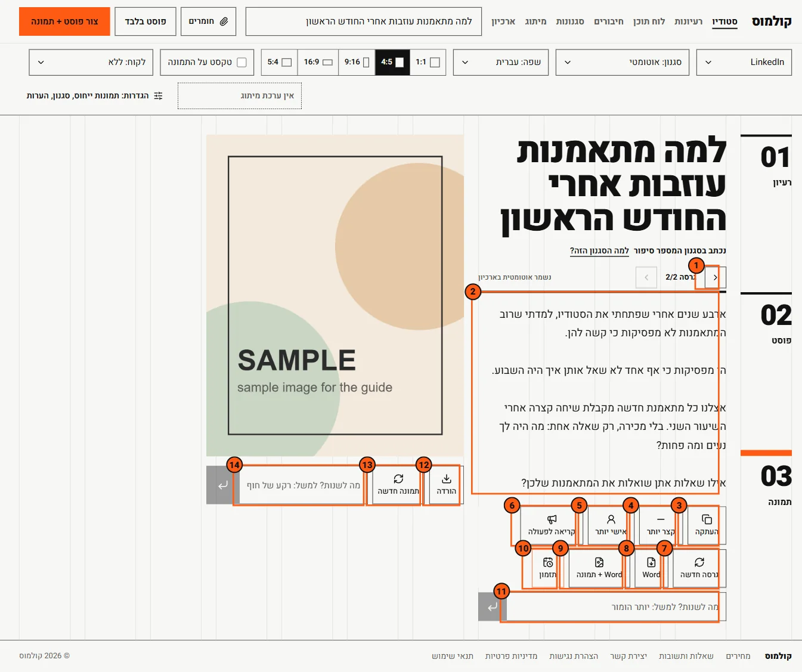The height and width of the screenshot is (672, 802).
Task: Open the הגדרות settings sliders icon
Action: (x=158, y=96)
